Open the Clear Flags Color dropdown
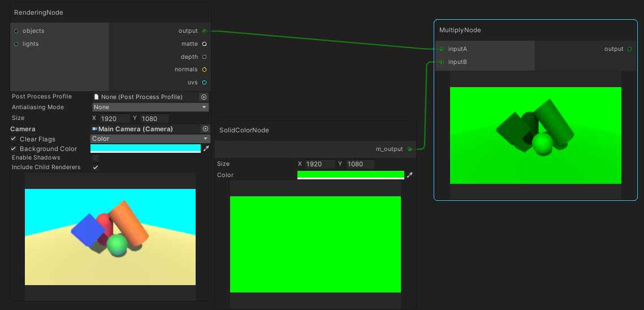The width and height of the screenshot is (644, 310). click(x=150, y=139)
